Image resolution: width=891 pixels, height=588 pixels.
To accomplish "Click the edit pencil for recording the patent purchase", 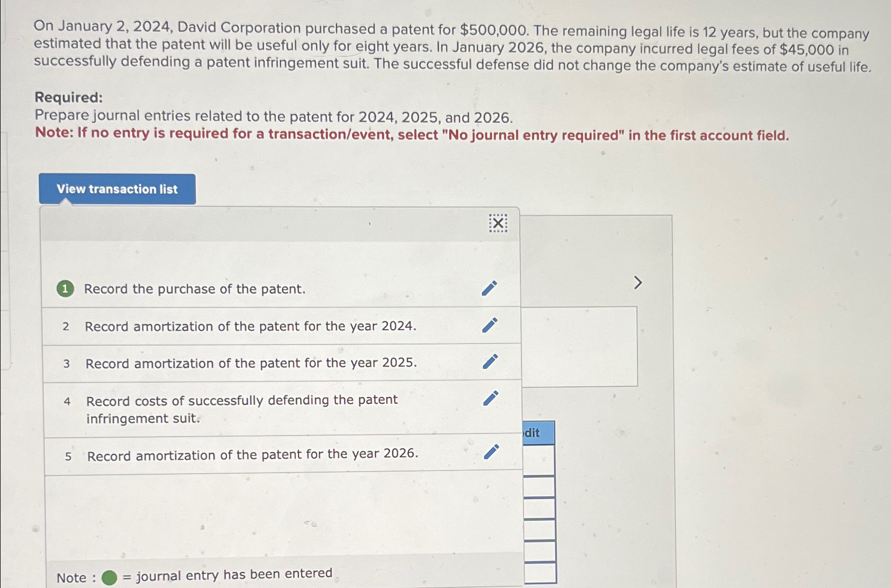I will 490,288.
